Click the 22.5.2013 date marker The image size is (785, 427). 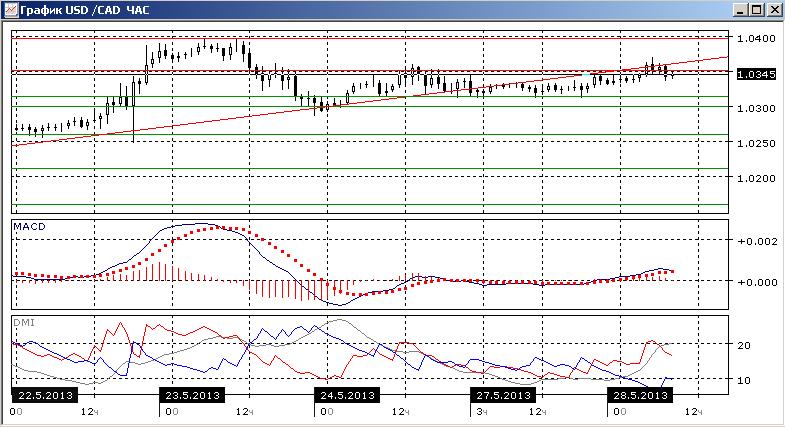pyautogui.click(x=45, y=395)
